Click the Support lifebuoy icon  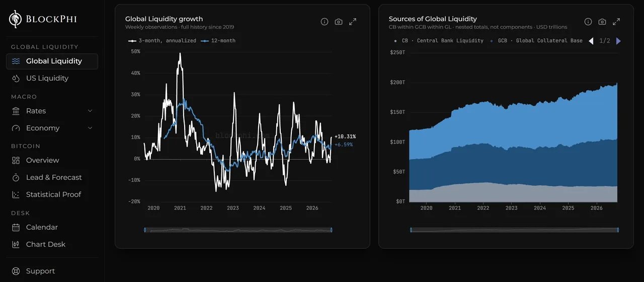tap(16, 271)
